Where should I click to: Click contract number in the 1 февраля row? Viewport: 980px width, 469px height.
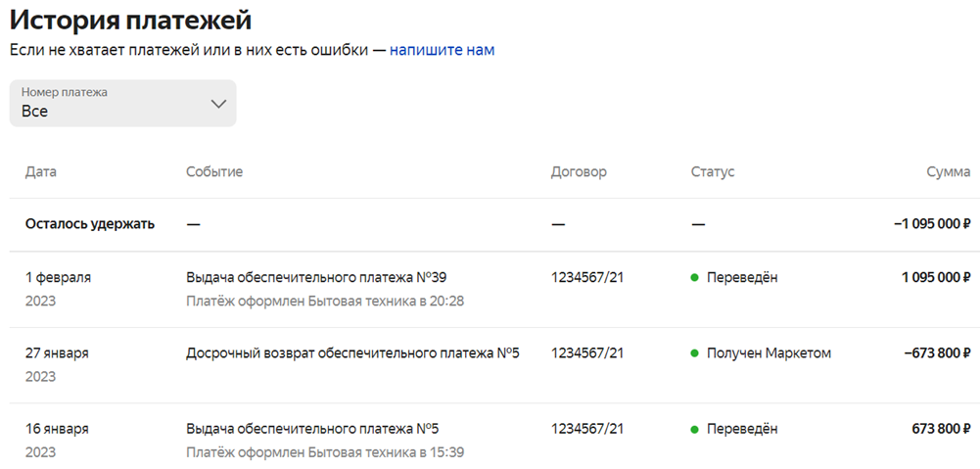coord(587,277)
